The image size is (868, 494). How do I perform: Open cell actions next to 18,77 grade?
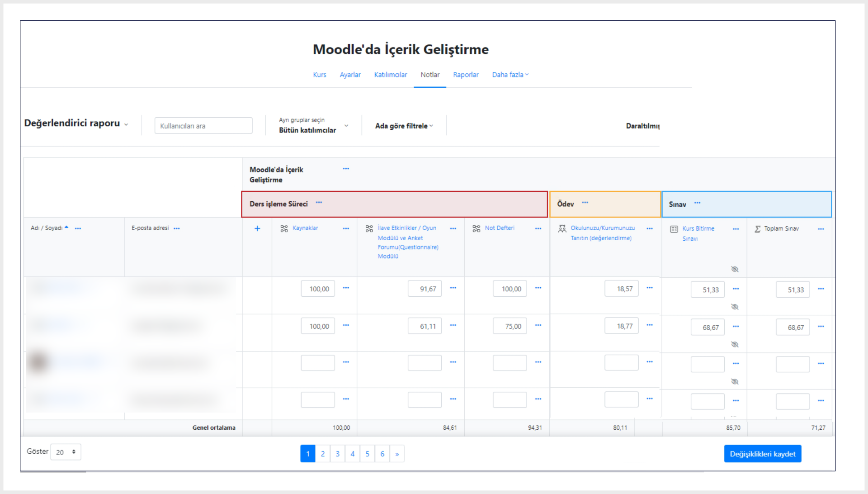click(x=650, y=325)
